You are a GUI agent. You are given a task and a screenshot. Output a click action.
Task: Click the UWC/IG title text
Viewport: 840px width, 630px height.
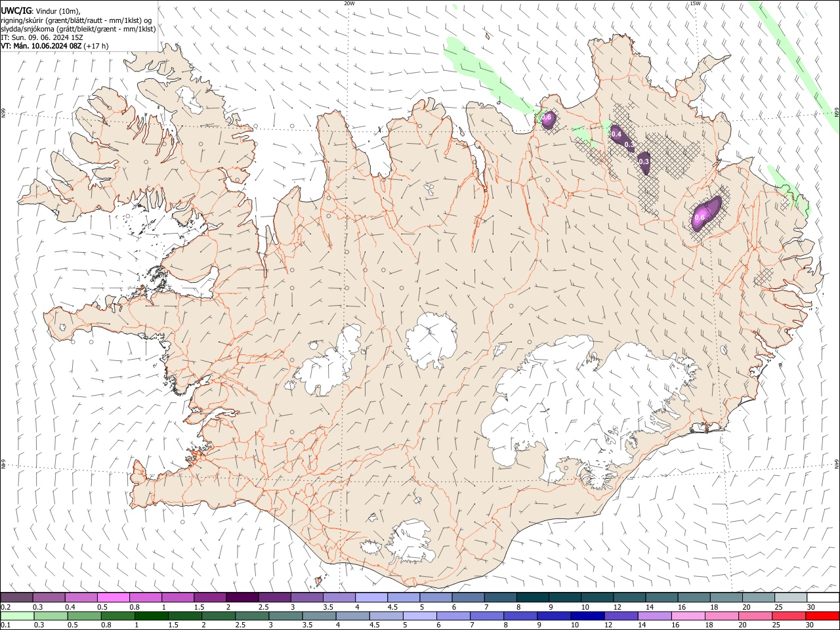16,10
